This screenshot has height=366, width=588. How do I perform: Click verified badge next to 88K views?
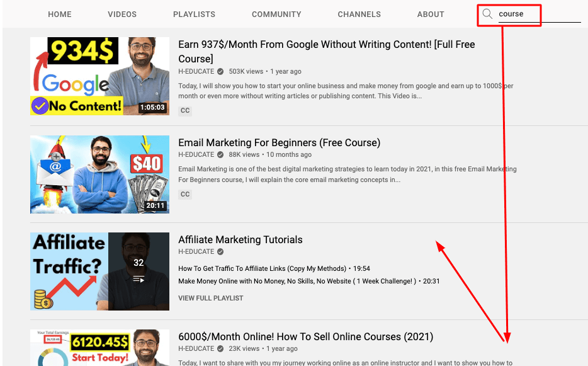(220, 155)
